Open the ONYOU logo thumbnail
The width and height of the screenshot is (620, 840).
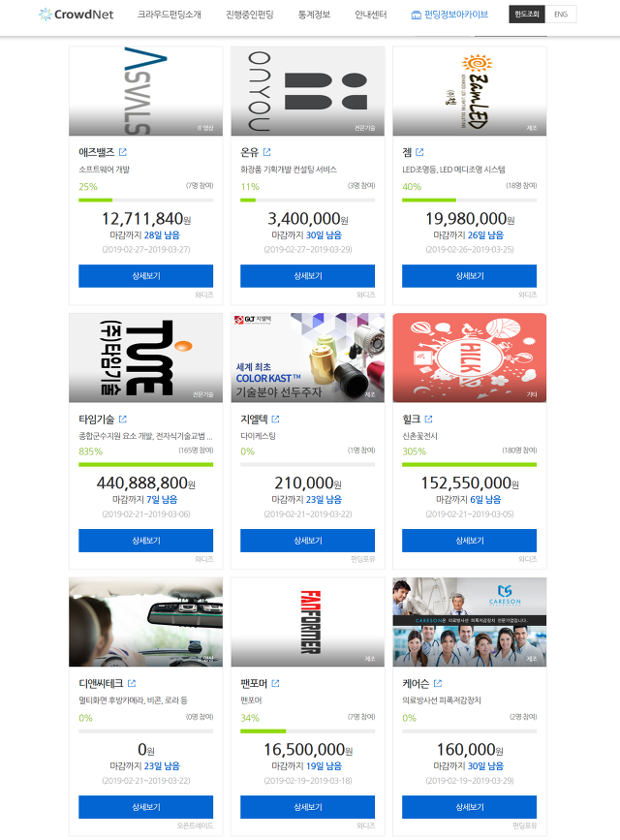(x=308, y=91)
